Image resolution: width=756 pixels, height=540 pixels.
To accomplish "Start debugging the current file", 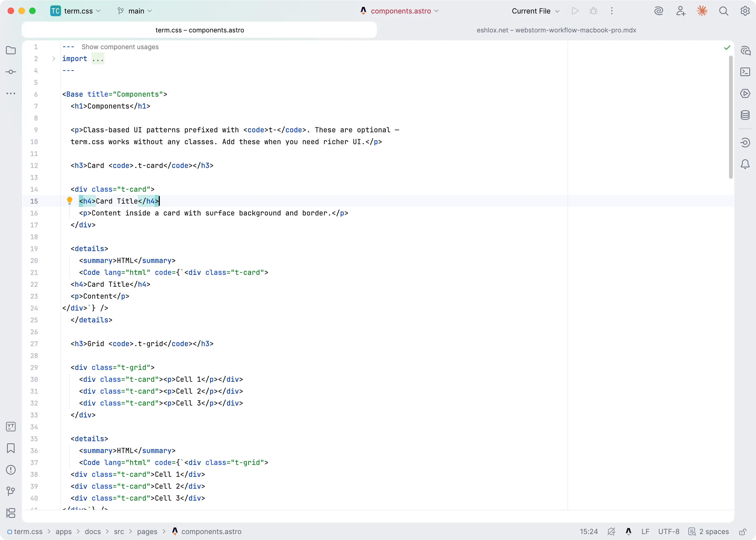I will [594, 11].
